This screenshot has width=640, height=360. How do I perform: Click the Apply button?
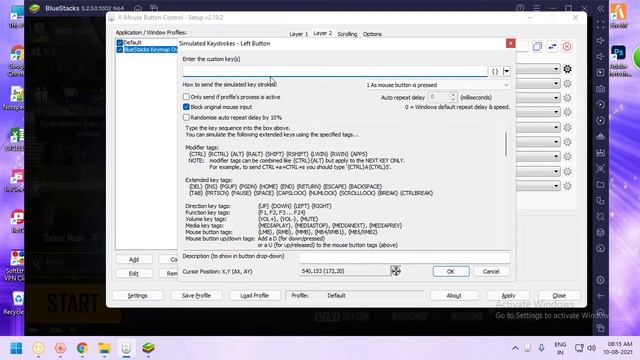tap(508, 296)
